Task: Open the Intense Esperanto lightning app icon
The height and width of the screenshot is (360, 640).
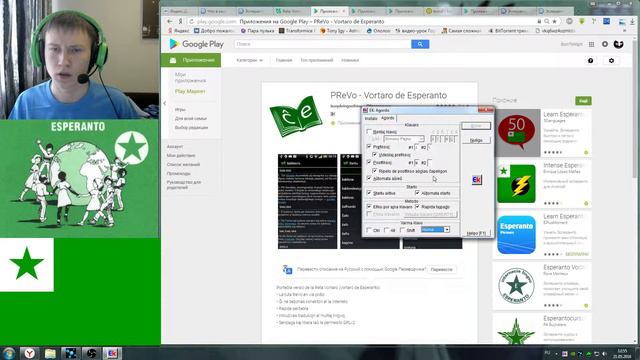Action: click(516, 184)
